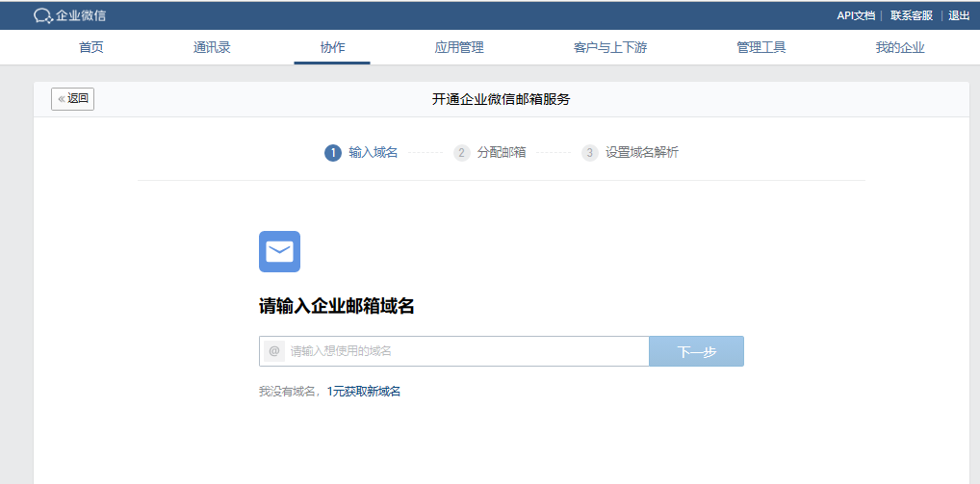Open the 1元获取新域名 link
Image resolution: width=980 pixels, height=484 pixels.
[363, 392]
